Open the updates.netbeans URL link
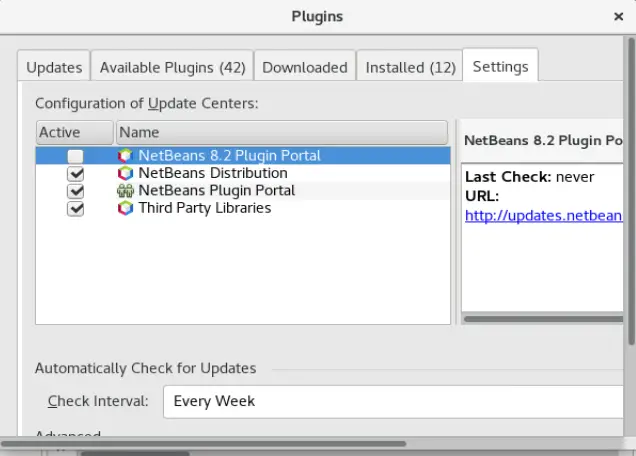636x456 pixels. [x=544, y=215]
